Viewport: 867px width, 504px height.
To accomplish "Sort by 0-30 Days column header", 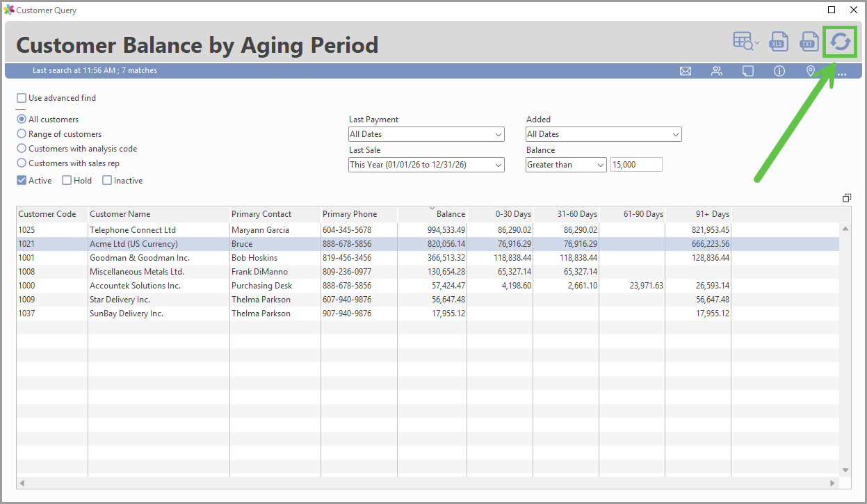I will pos(500,214).
